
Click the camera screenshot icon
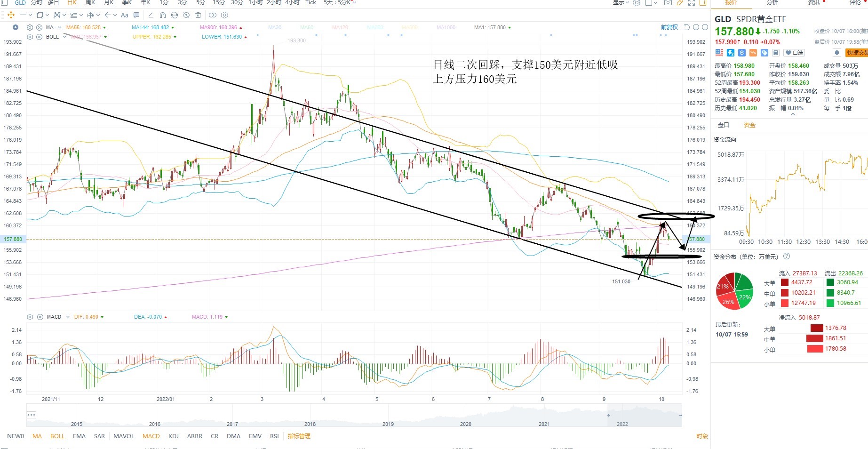point(668,2)
